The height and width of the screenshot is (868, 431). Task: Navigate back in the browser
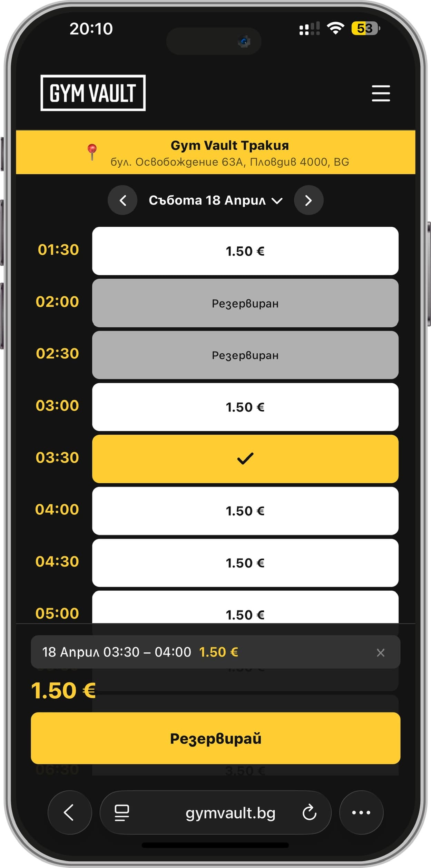pyautogui.click(x=69, y=812)
